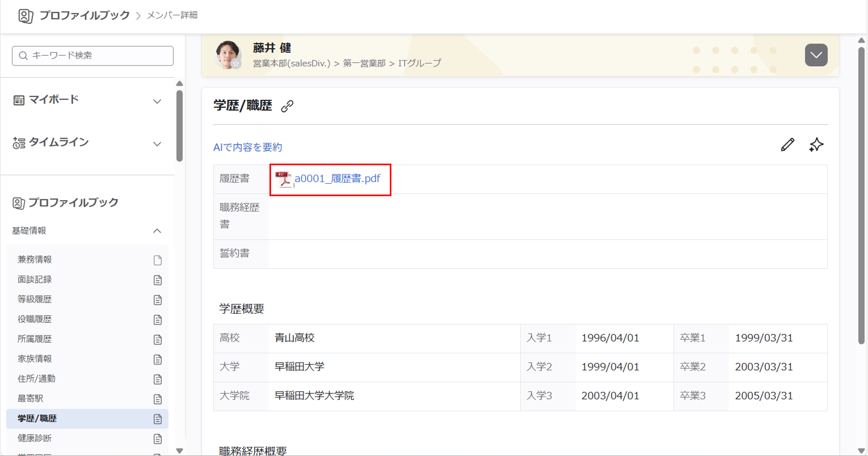Collapse the 基礎情報 section
Image resolution: width=868 pixels, height=456 pixels.
coord(157,231)
